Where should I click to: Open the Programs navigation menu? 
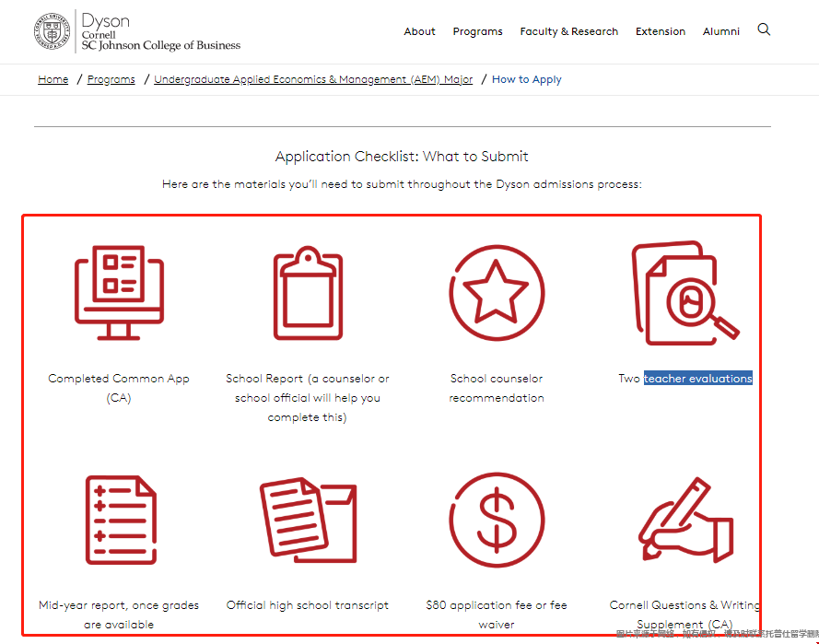click(477, 31)
